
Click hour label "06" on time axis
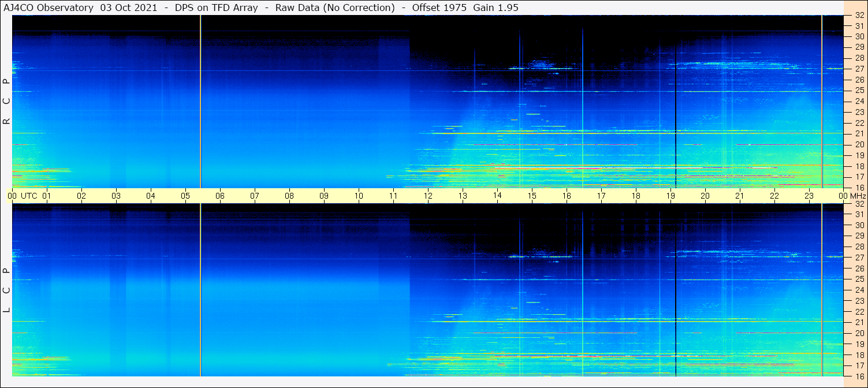(x=220, y=196)
